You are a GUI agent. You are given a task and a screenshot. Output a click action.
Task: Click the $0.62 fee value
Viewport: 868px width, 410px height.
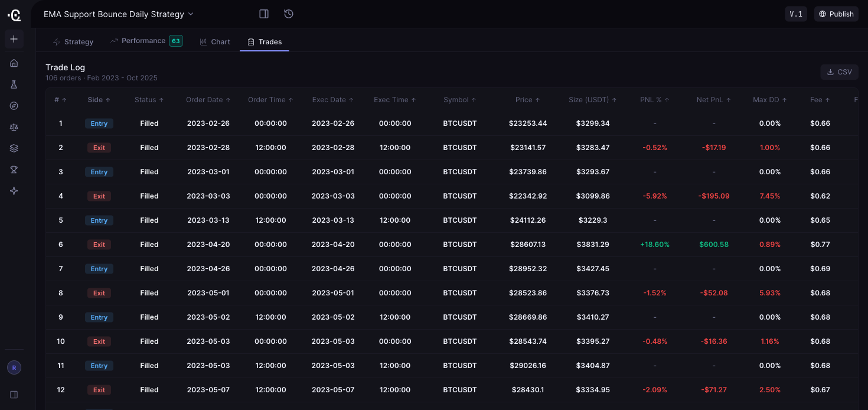(820, 196)
